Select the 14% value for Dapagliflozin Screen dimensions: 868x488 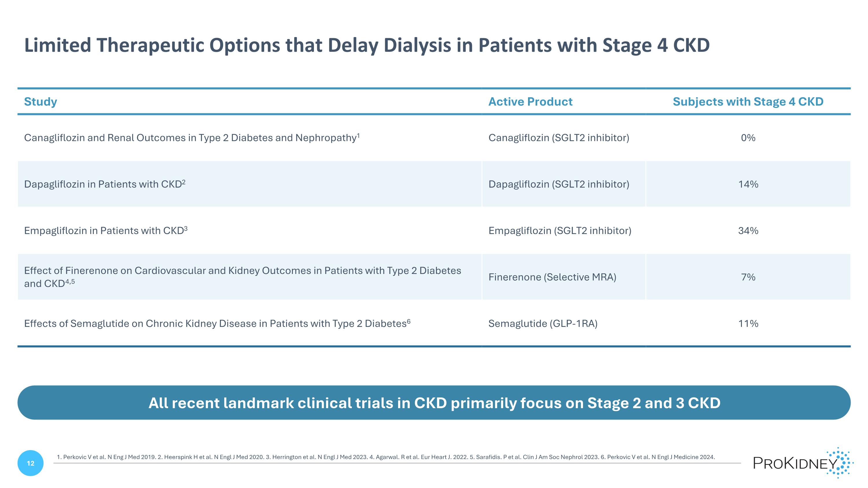(748, 184)
